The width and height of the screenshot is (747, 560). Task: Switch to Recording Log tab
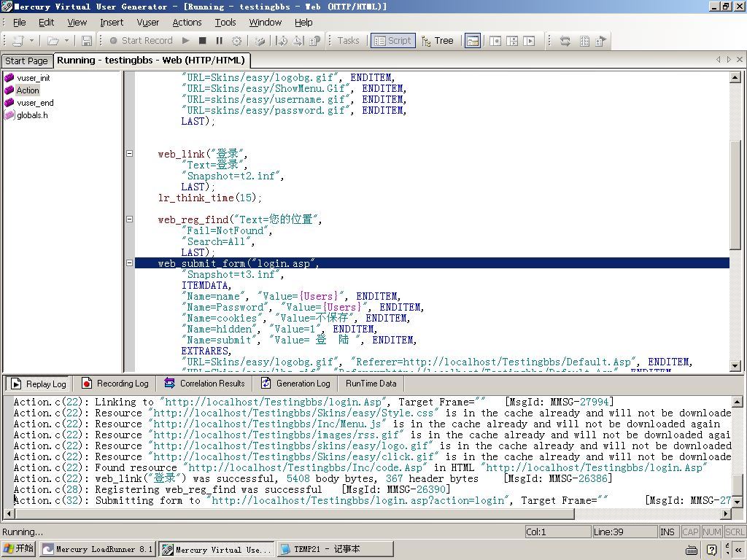(x=115, y=384)
